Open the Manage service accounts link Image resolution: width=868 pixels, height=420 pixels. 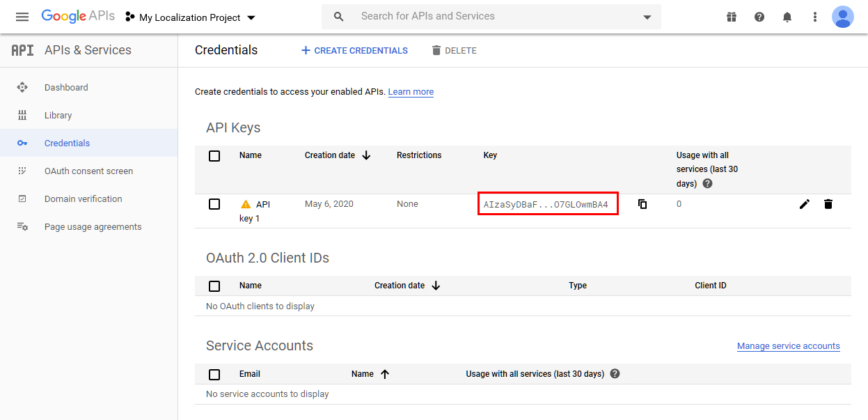(x=788, y=345)
